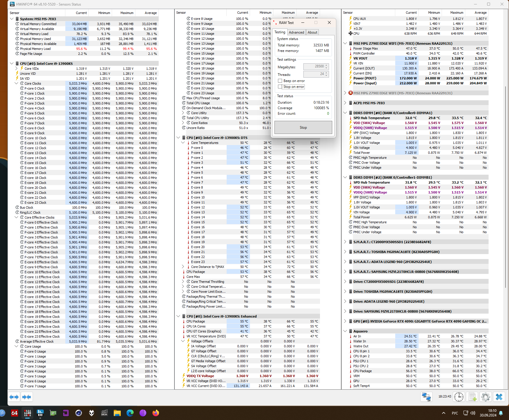Collapse the Voltage Offsets tree
The height and width of the screenshot is (420, 509).
click(183, 341)
